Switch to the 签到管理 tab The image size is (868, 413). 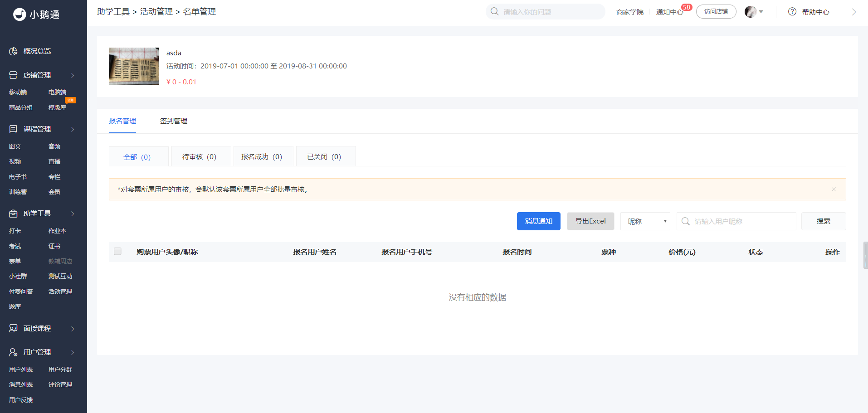pyautogui.click(x=174, y=121)
